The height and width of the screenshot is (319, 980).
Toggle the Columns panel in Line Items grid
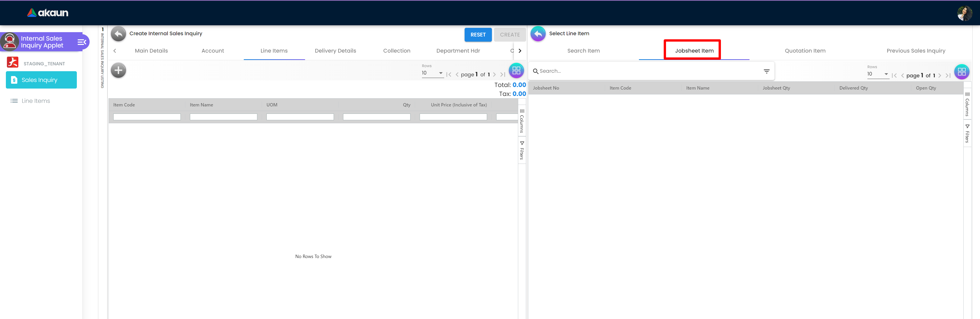pyautogui.click(x=522, y=121)
